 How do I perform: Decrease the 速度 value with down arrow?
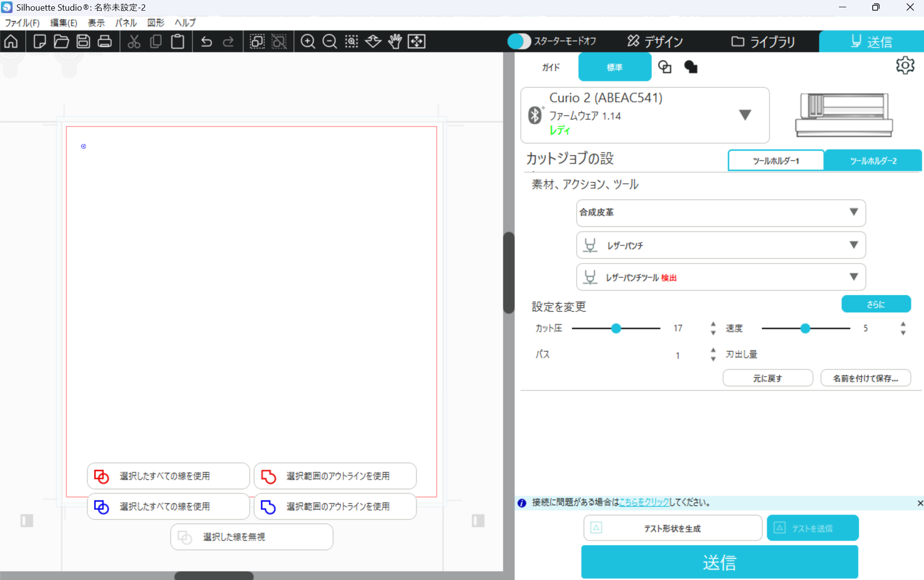[903, 333]
